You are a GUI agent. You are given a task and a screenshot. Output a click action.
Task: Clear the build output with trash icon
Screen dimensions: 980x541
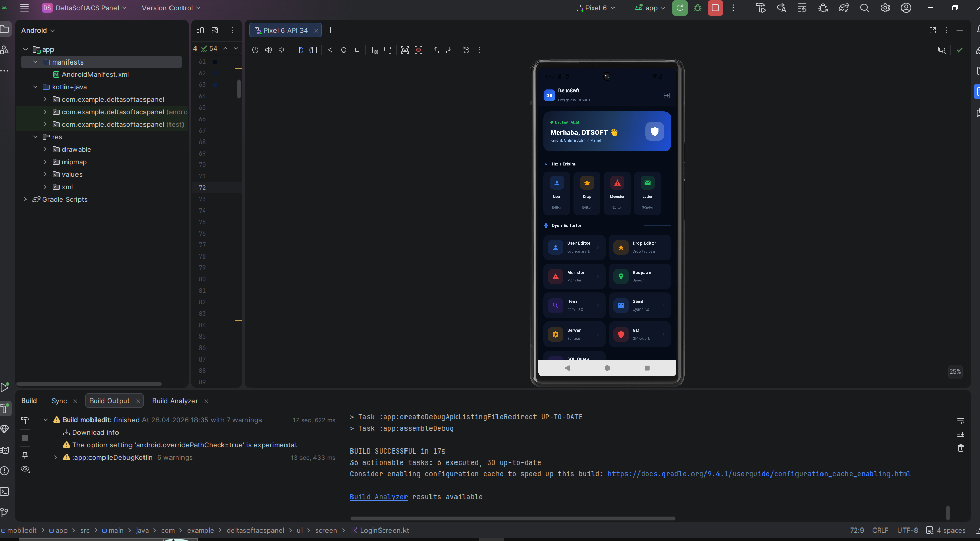coord(961,448)
